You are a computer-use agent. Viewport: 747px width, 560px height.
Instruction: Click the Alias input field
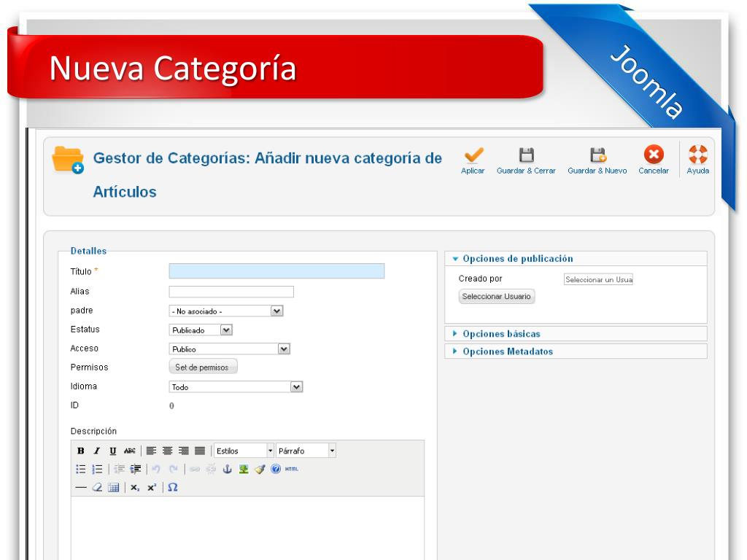pos(231,292)
